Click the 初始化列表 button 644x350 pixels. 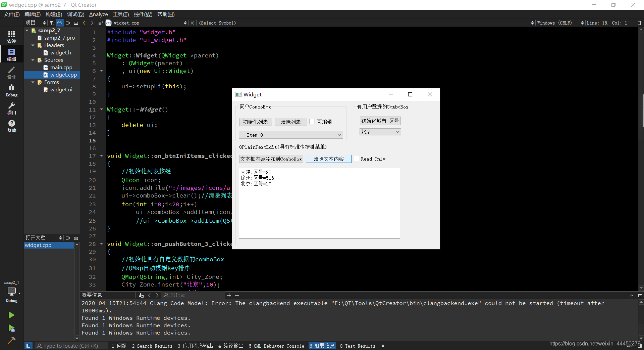255,122
